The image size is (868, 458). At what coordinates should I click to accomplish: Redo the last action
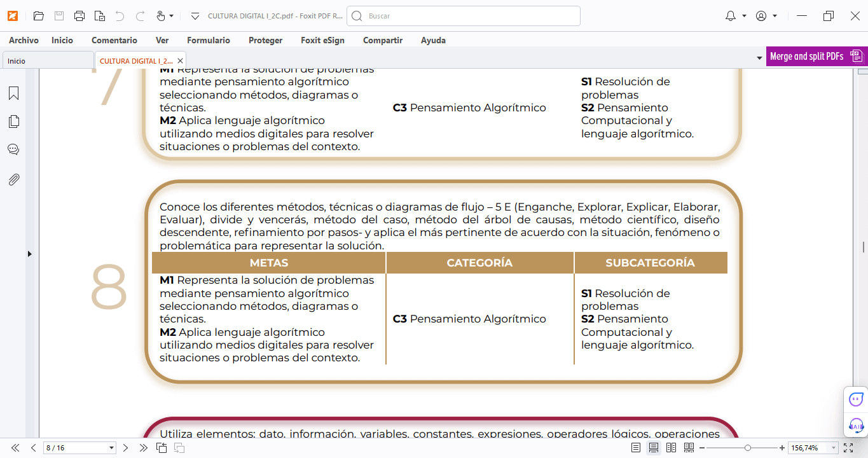140,16
